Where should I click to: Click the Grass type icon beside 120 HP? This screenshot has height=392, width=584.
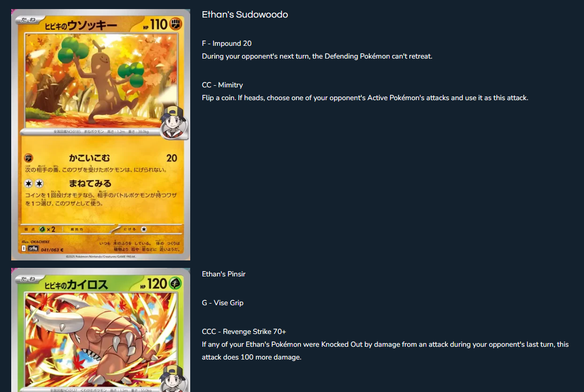pyautogui.click(x=175, y=283)
